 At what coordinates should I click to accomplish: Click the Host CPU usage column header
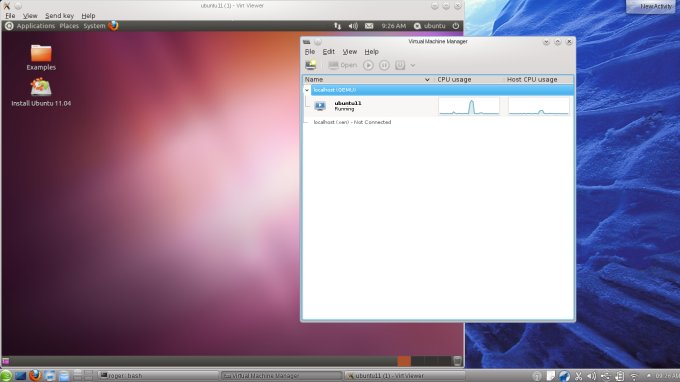(x=539, y=80)
